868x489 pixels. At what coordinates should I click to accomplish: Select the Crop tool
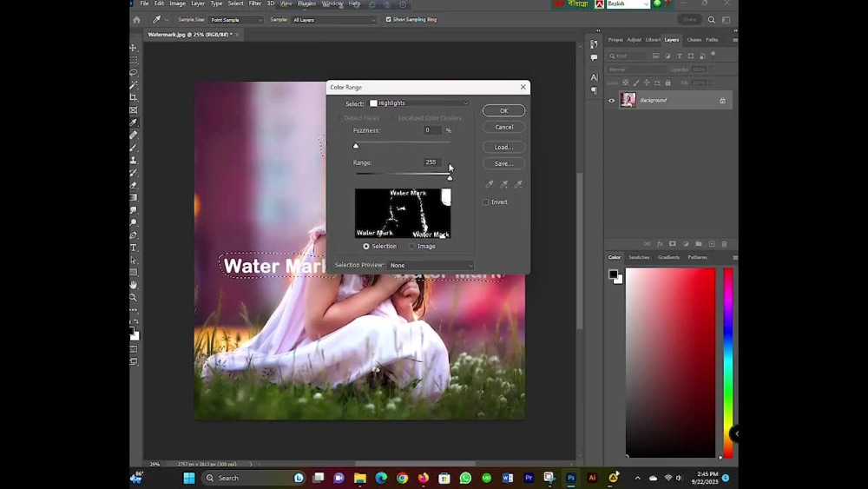tap(134, 97)
